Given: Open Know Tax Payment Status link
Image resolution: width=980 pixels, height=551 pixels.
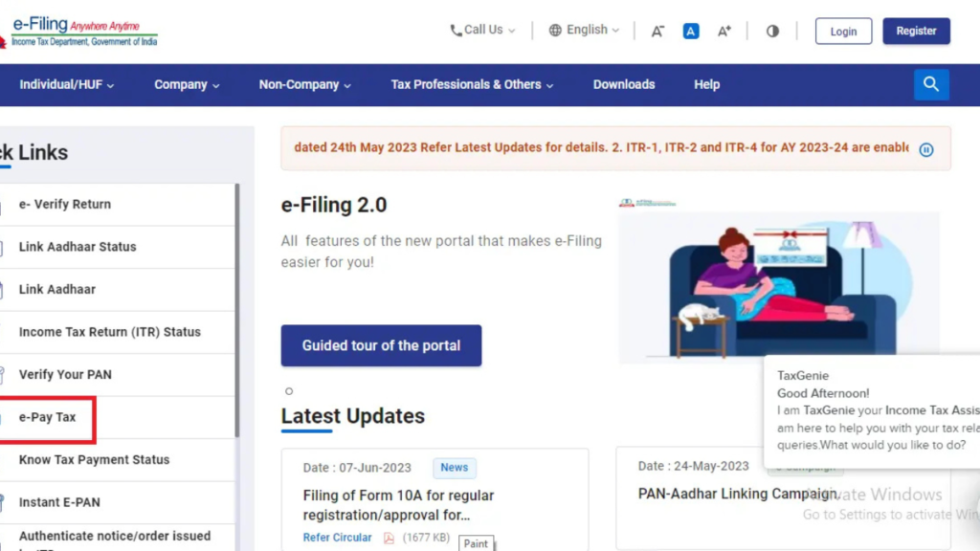Looking at the screenshot, I should (117, 460).
